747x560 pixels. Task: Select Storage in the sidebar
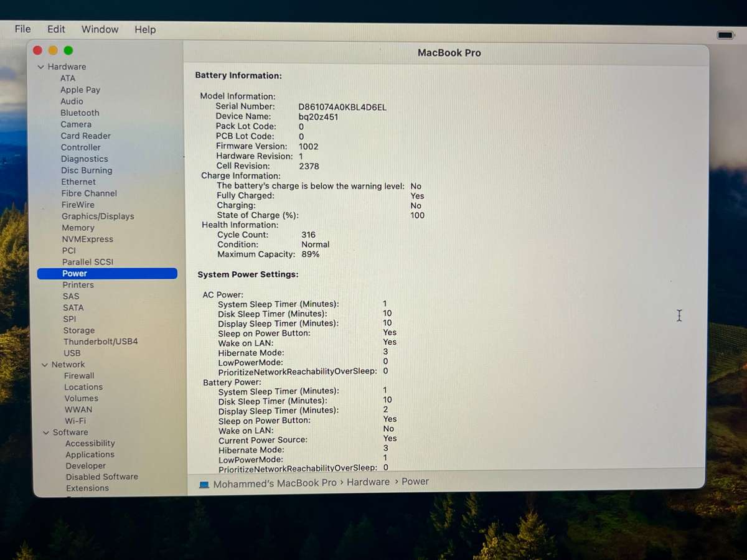coord(79,330)
